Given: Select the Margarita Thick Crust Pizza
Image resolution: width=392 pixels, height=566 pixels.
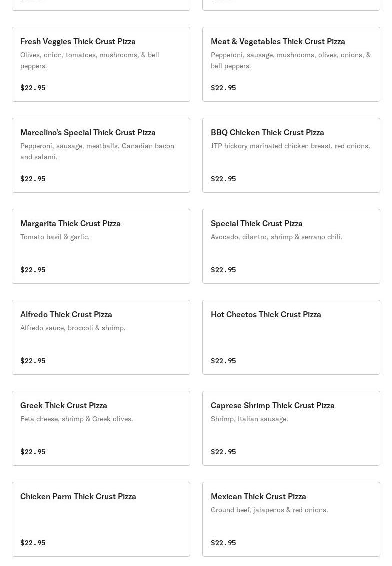Looking at the screenshot, I should (x=70, y=223).
